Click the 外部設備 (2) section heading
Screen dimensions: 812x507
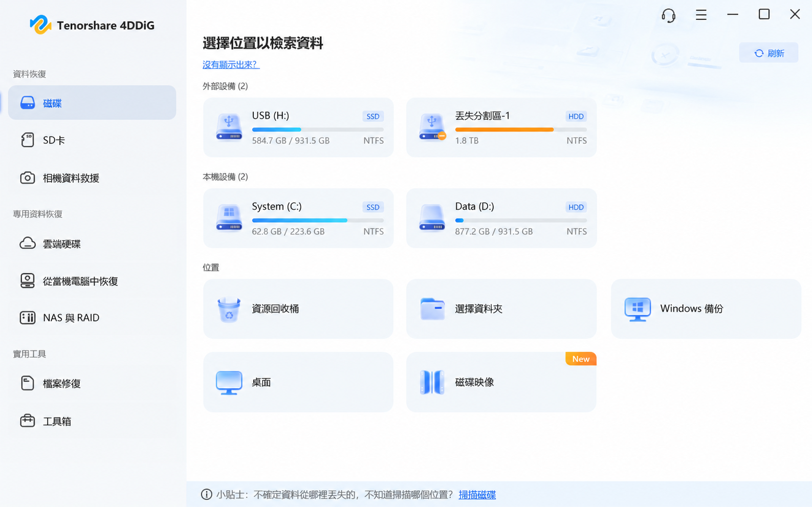coord(225,86)
